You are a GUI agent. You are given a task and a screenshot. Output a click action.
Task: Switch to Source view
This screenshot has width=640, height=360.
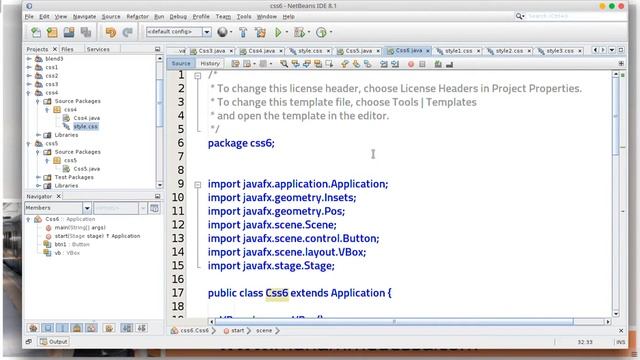click(x=181, y=64)
